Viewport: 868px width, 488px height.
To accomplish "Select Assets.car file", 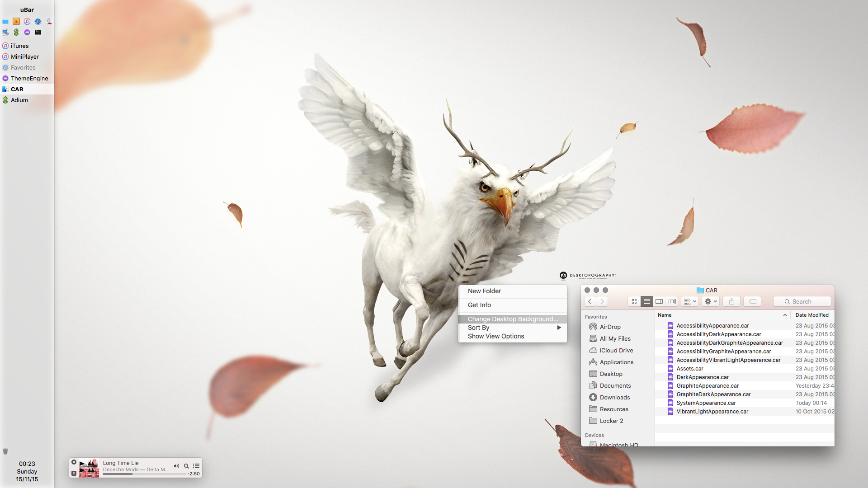I will (745, 368).
